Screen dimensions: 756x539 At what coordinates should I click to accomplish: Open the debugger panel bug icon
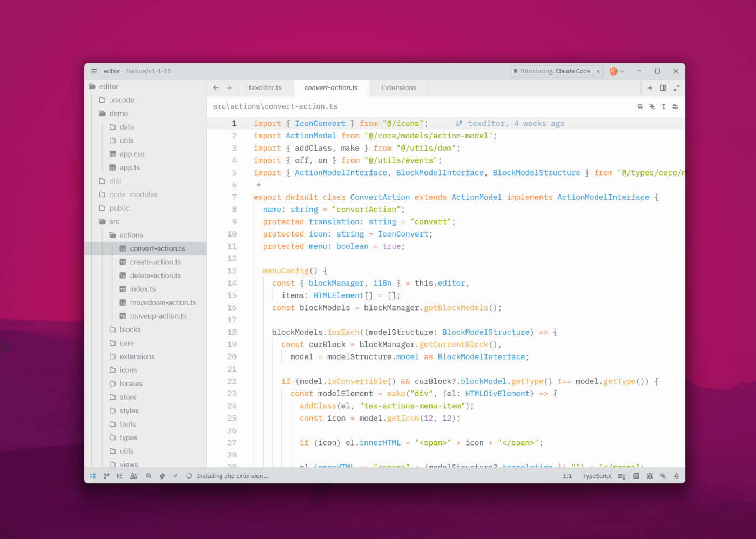tap(650, 476)
